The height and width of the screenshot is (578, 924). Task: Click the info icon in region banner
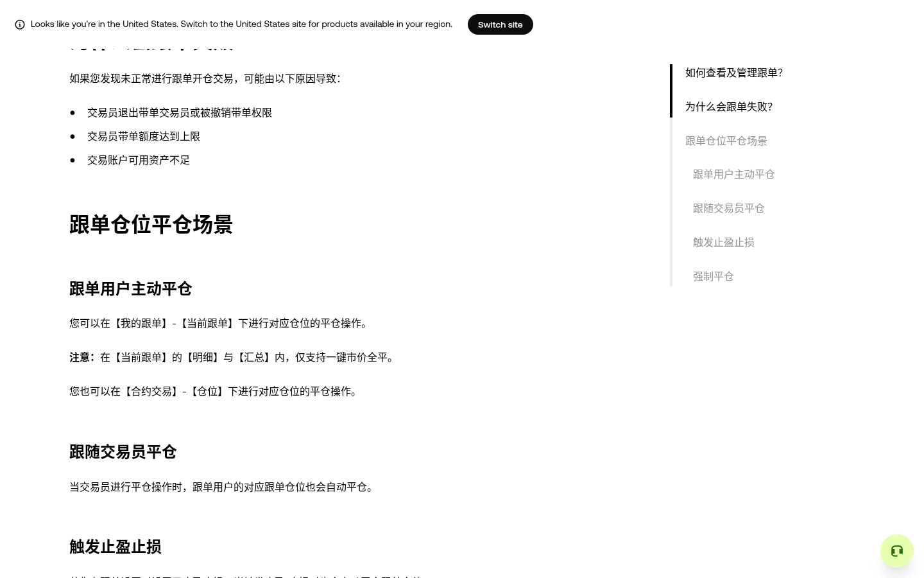coord(20,24)
